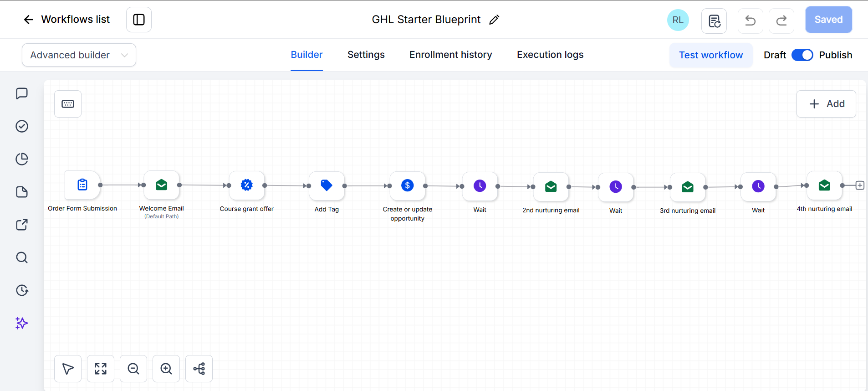Image resolution: width=868 pixels, height=391 pixels.
Task: Show keyboard shortcuts on the canvas
Action: click(68, 104)
